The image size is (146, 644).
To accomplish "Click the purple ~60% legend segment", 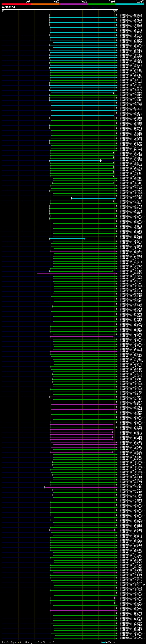I will point(73,4).
